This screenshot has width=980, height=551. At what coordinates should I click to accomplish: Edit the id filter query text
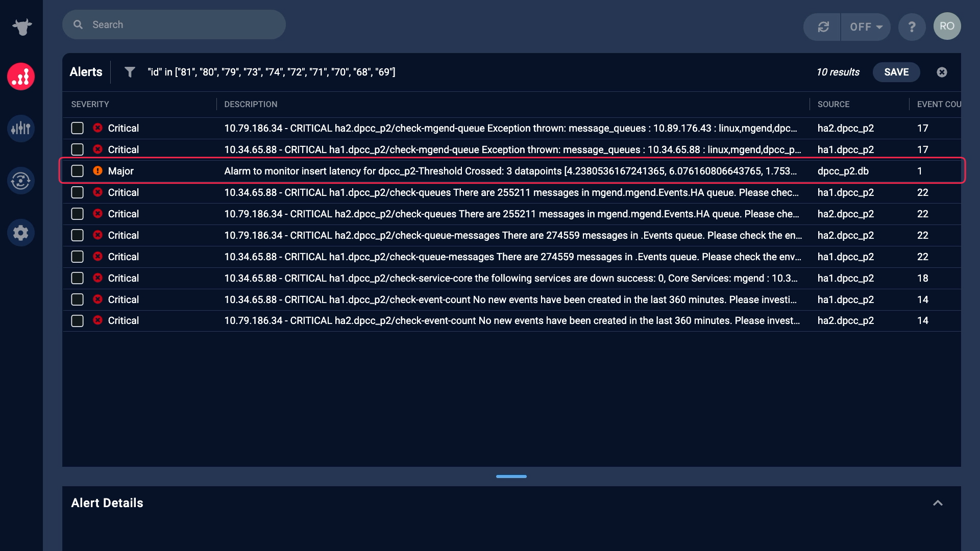tap(272, 72)
